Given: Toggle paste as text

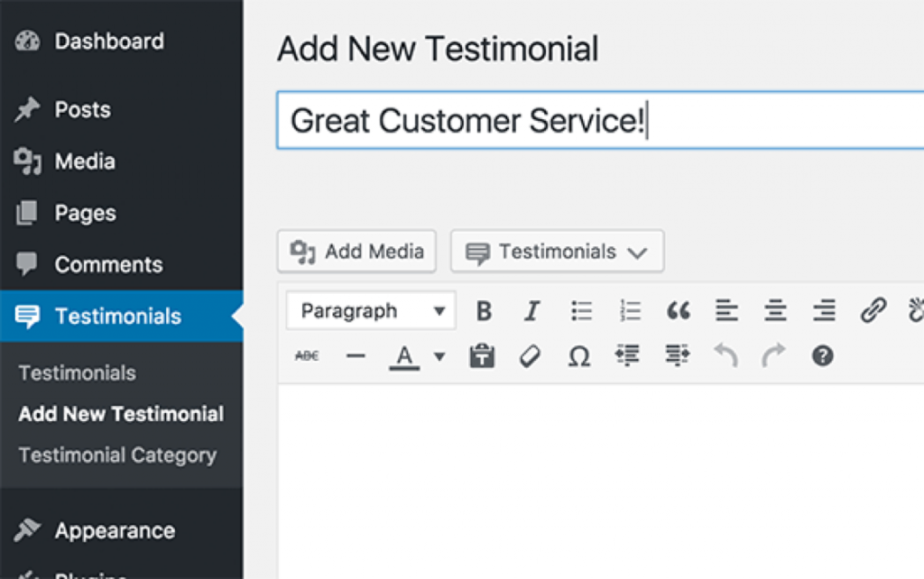Looking at the screenshot, I should coord(482,355).
